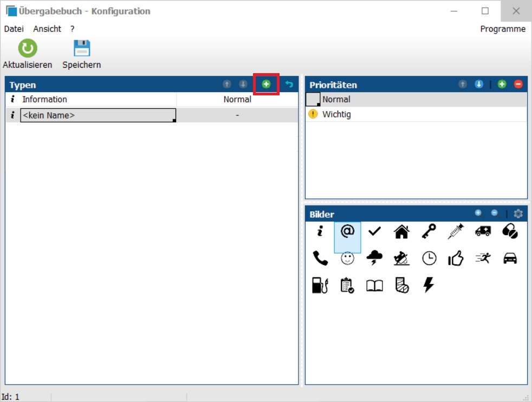Choose the telephone image icon
This screenshot has height=402, width=532.
[x=320, y=259]
